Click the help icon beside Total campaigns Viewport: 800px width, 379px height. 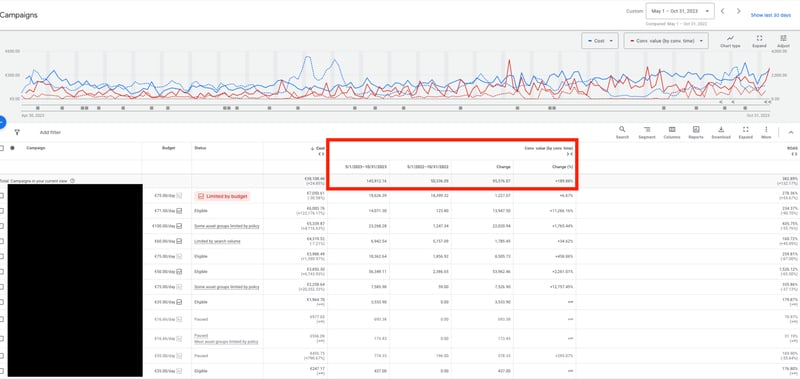pyautogui.click(x=72, y=181)
